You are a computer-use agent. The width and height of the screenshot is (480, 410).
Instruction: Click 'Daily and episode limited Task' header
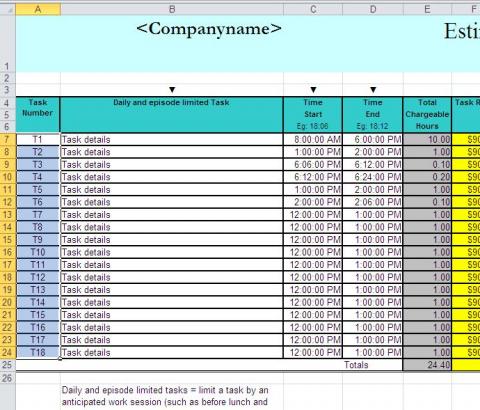[172, 115]
